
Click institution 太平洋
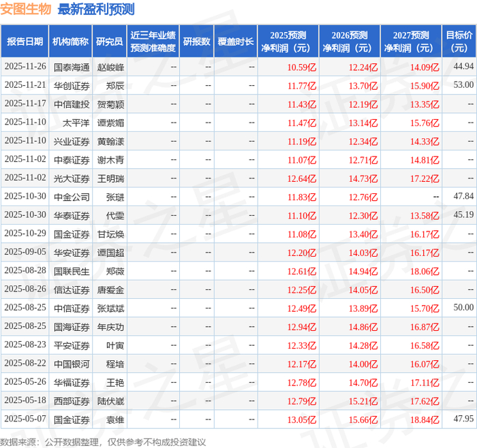pos(76,123)
